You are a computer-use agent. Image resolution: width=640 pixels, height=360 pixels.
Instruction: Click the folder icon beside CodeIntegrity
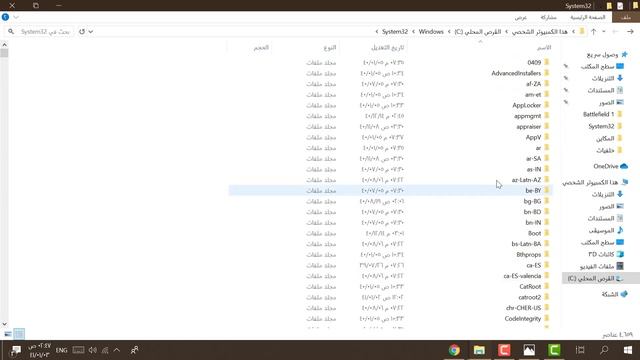(x=547, y=318)
